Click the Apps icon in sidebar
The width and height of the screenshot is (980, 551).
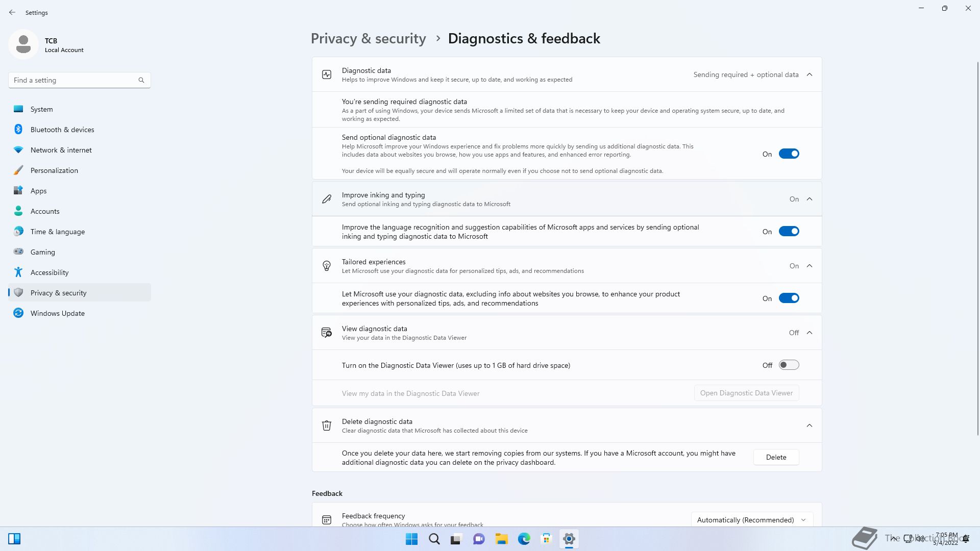[x=18, y=191]
